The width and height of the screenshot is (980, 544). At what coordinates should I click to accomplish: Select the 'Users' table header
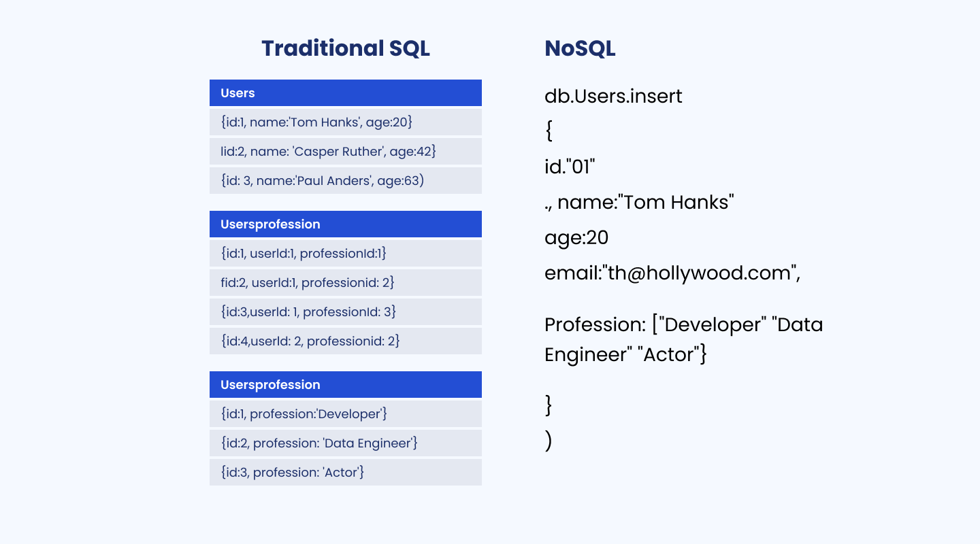click(x=346, y=93)
